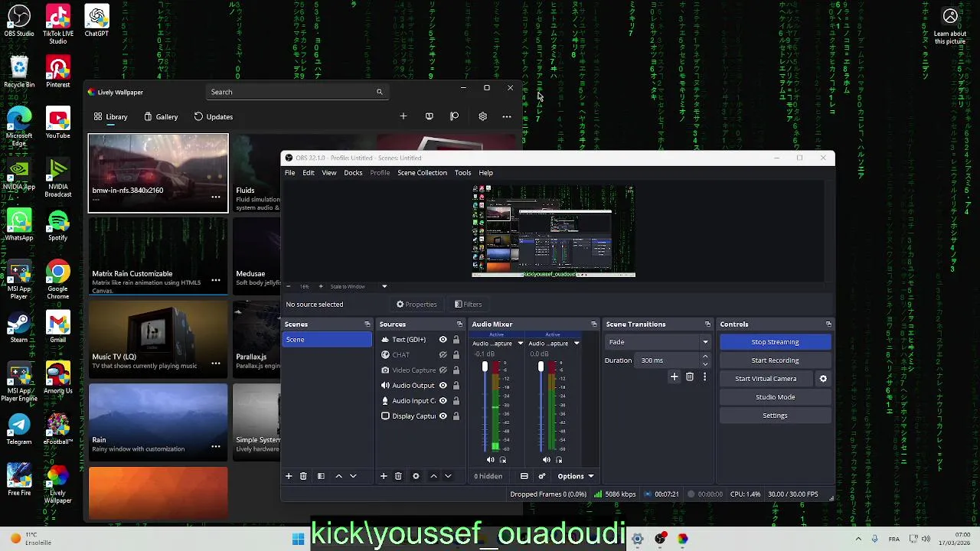This screenshot has width=980, height=551.
Task: Hide the Display Capture source eye
Action: tap(443, 416)
